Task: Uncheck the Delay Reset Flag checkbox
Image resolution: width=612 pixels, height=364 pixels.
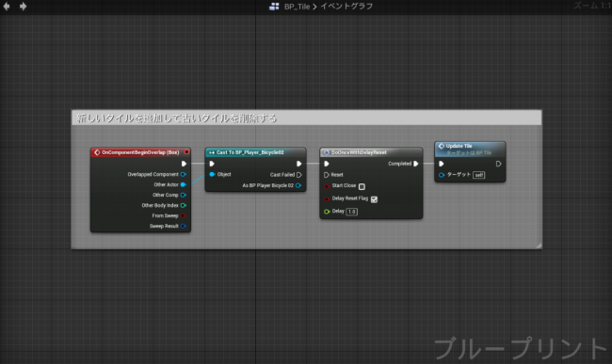Action: [374, 199]
